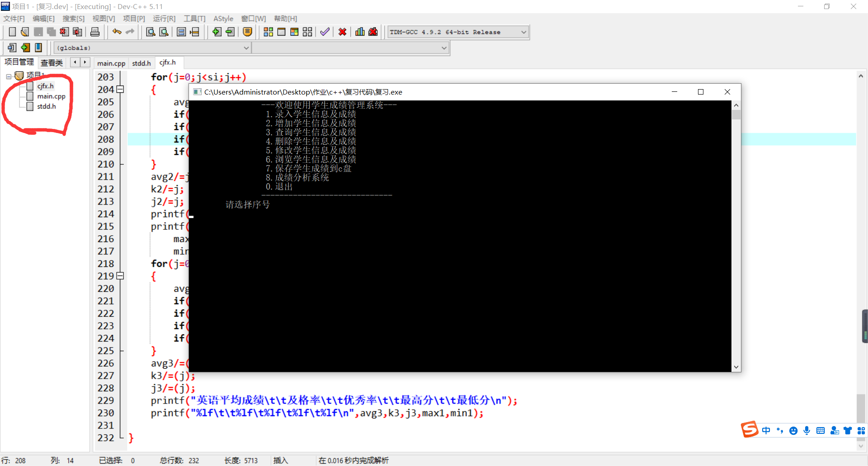Click console window scrollbar down arrow
Screen dimensions: 868x466
[x=736, y=367]
